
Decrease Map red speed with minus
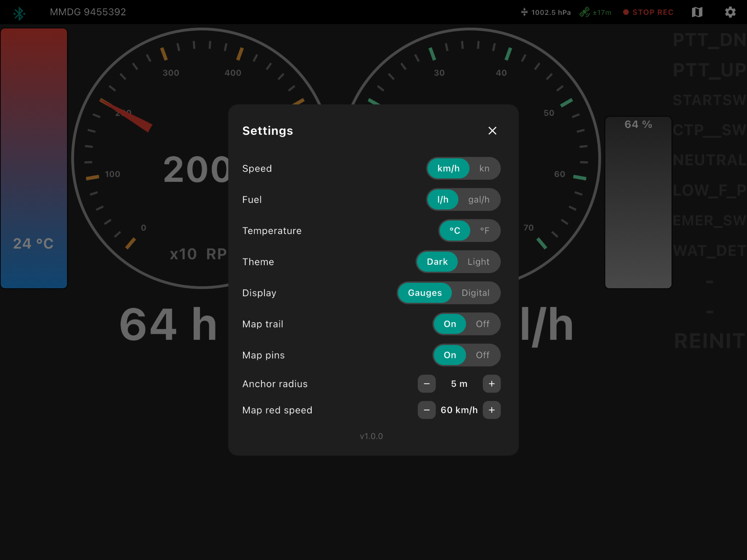427,410
